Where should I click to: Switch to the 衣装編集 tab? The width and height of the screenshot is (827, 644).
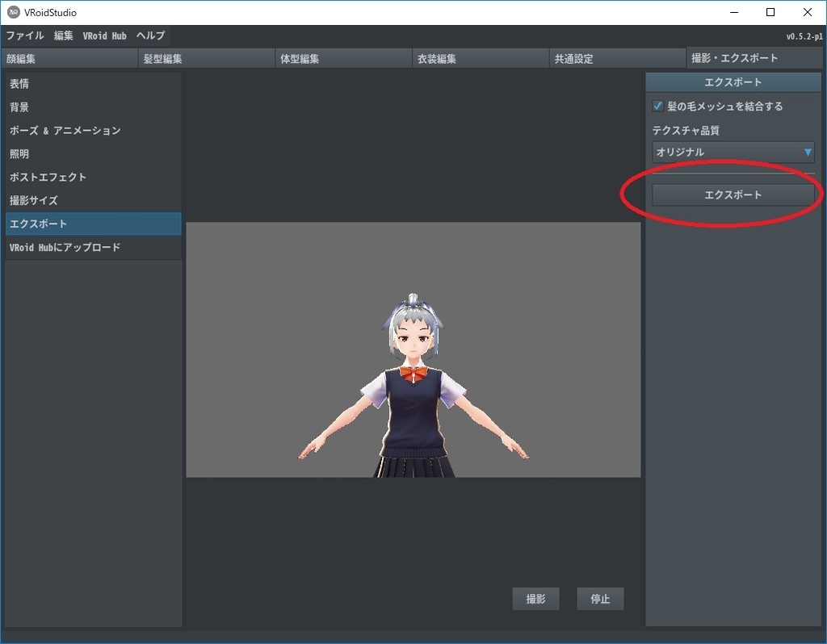click(x=481, y=58)
